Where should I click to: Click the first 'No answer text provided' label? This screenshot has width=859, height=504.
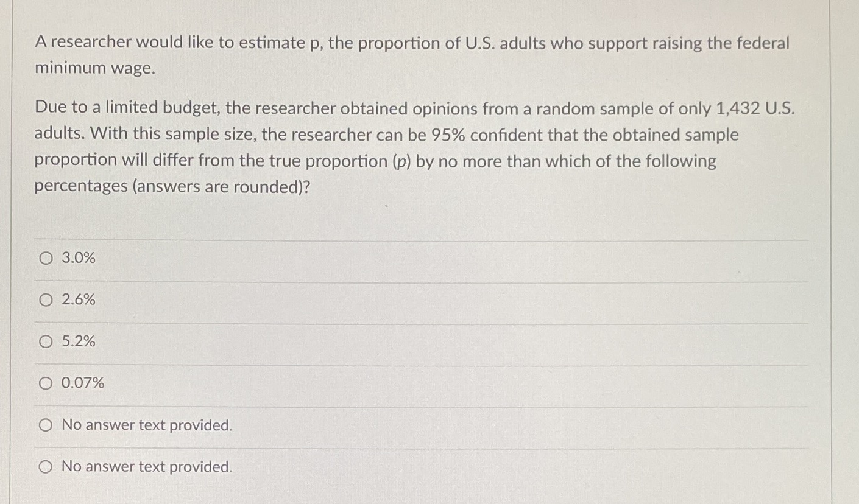click(x=147, y=425)
